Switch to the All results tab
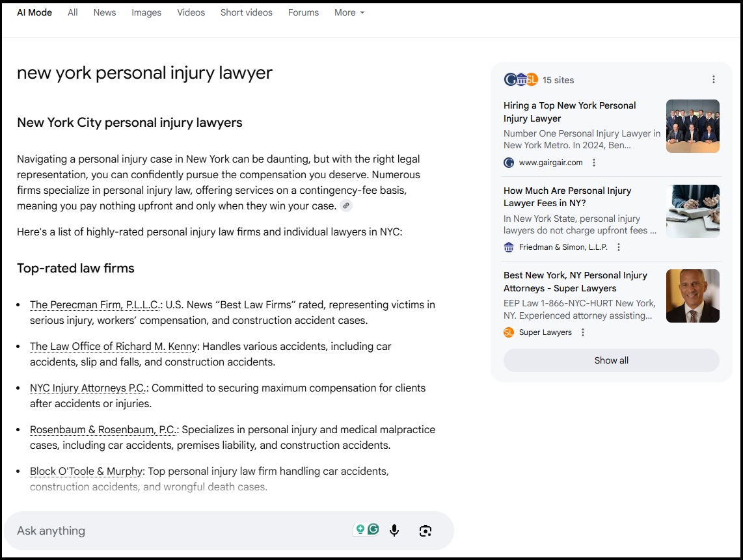 pyautogui.click(x=72, y=13)
